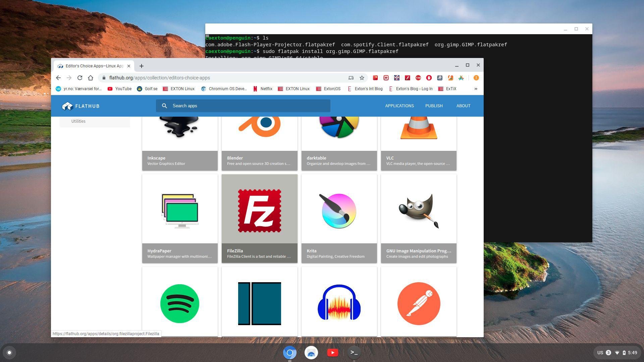
Task: Open the FileZilla app icon
Action: pyautogui.click(x=259, y=210)
